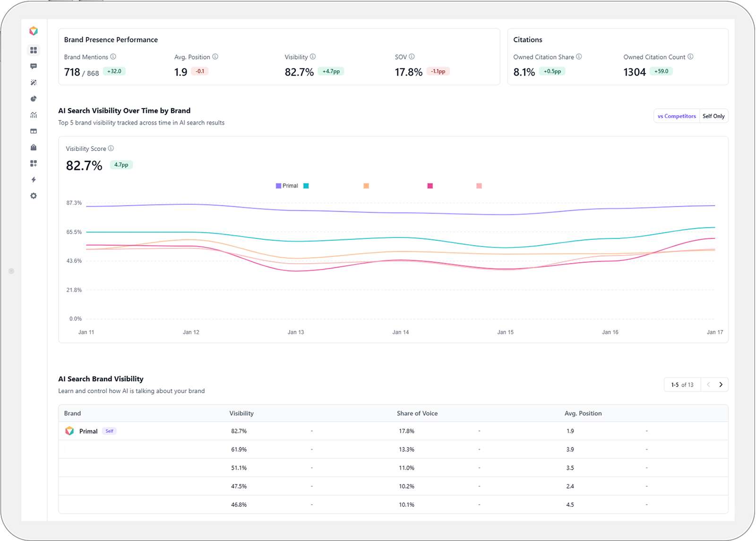The image size is (756, 541).
Task: Switch to vs Competitors view
Action: (x=677, y=116)
